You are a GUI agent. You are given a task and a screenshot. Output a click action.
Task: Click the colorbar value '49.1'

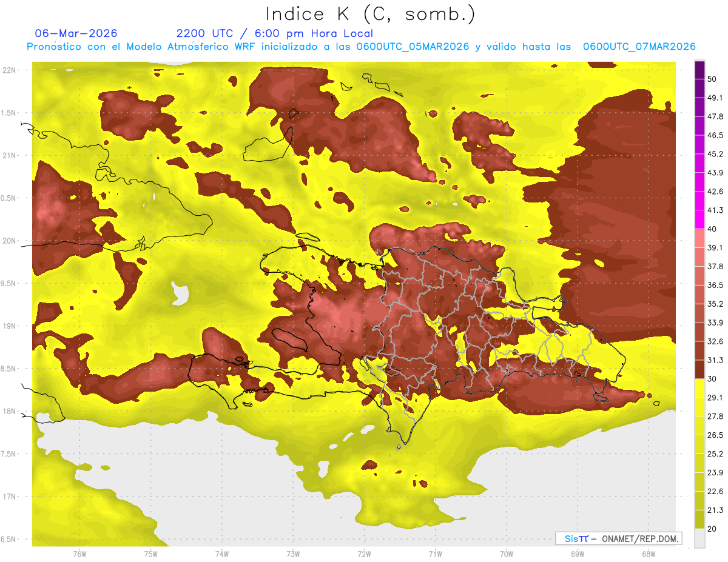pos(715,98)
